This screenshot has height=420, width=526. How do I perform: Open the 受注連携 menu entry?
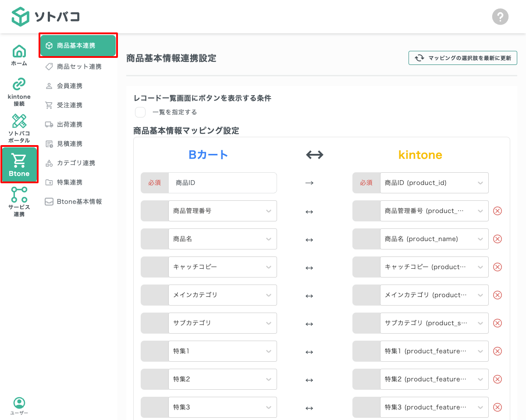click(78, 105)
